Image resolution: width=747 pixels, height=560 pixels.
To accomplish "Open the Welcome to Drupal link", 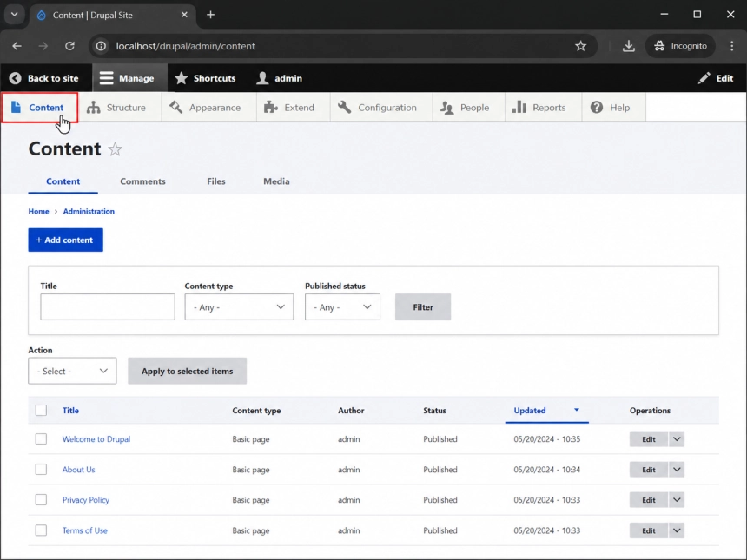I will pyautogui.click(x=96, y=439).
